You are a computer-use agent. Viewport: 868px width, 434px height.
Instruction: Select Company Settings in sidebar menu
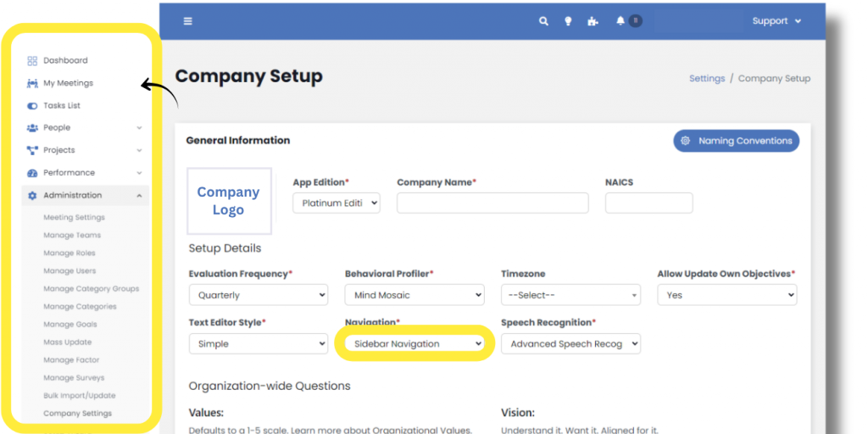77,414
